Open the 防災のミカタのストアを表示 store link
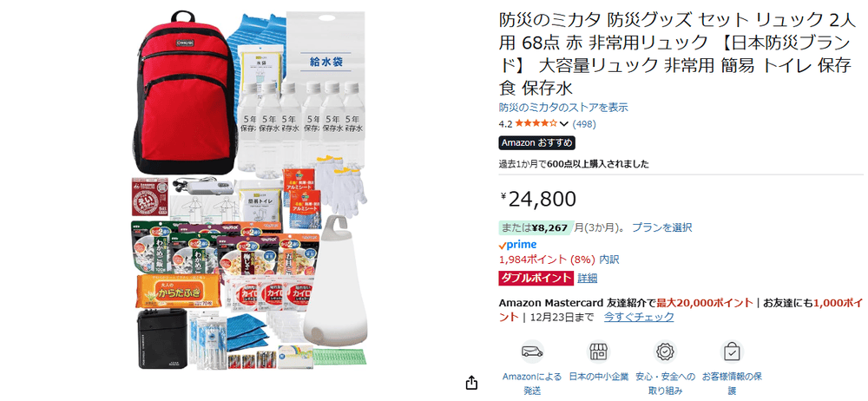The height and width of the screenshot is (401, 868). point(563,108)
